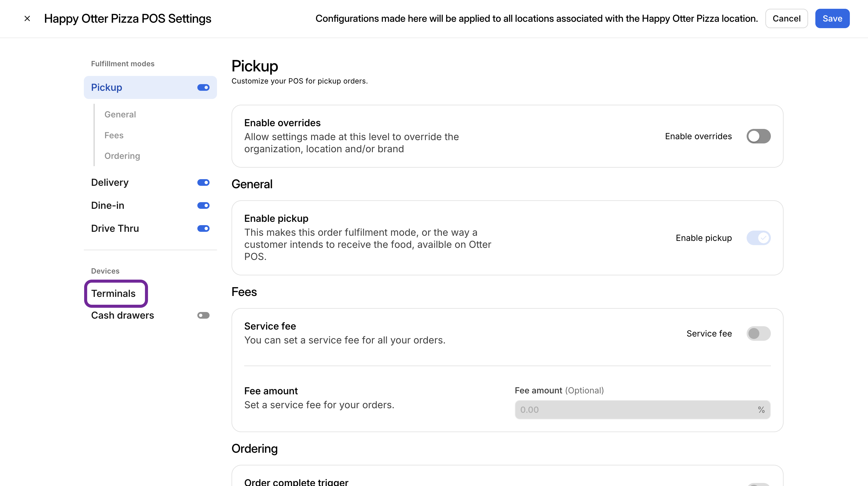This screenshot has height=486, width=868.
Task: Click the Order complete trigger heading
Action: coord(296,482)
